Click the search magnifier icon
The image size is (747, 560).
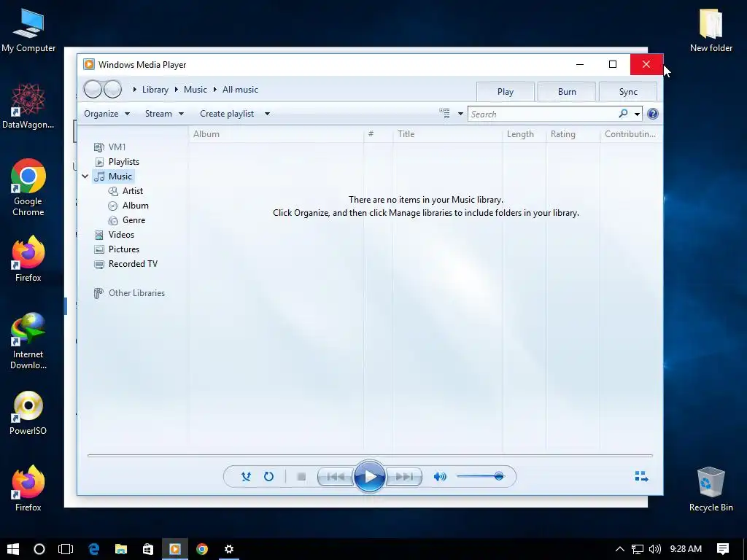(623, 114)
